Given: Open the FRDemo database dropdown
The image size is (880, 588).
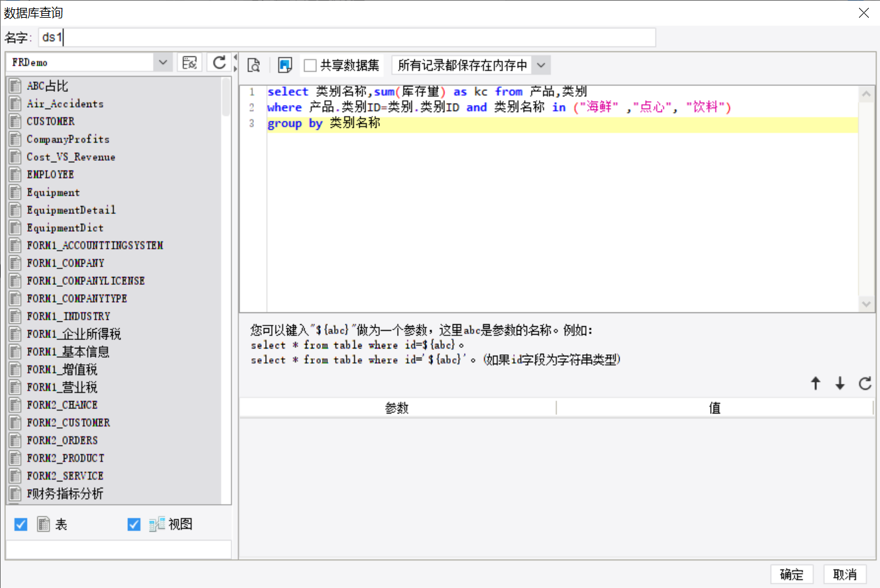Looking at the screenshot, I should [163, 63].
